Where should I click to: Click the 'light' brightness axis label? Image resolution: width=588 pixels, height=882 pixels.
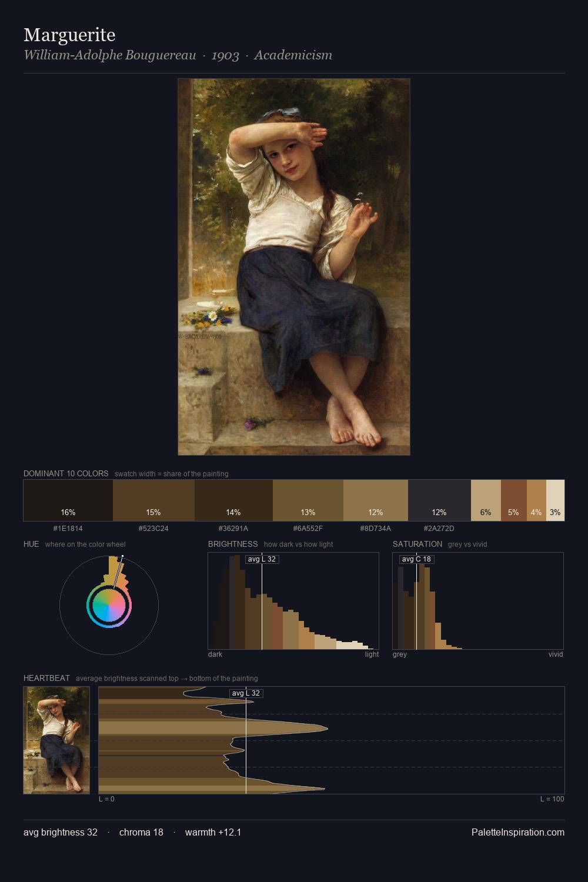click(372, 654)
